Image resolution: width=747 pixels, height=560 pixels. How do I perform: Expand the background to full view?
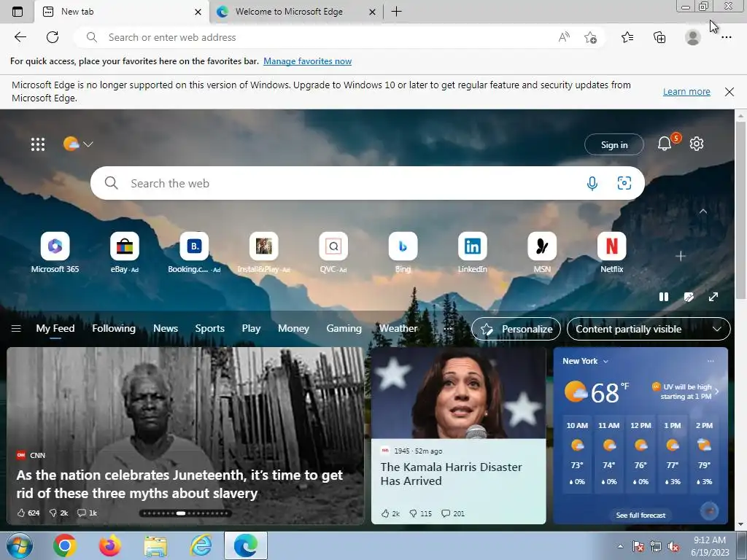pos(713,297)
